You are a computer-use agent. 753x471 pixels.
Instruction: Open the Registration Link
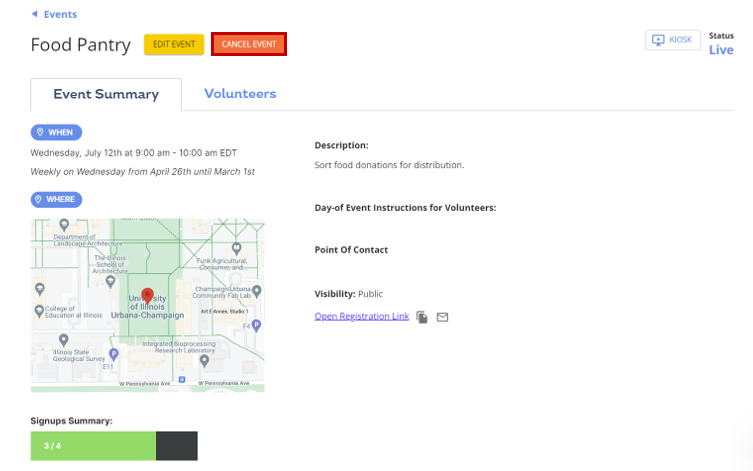point(361,316)
